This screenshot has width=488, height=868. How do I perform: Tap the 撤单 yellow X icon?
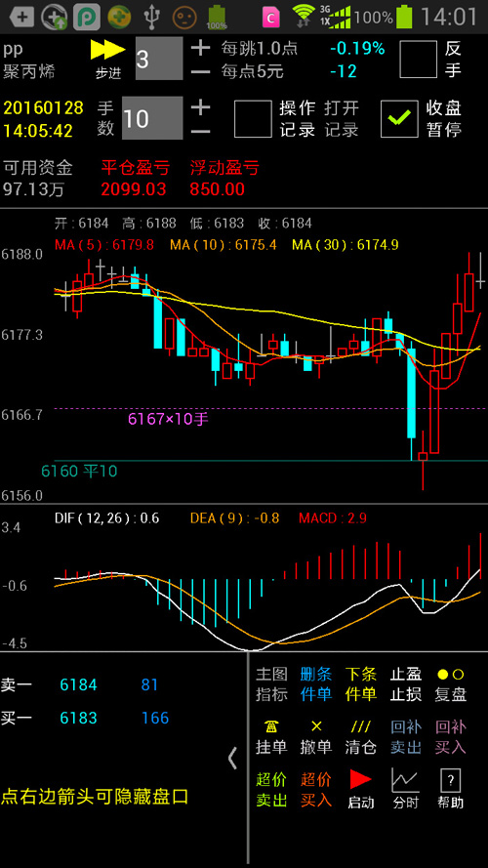[316, 726]
